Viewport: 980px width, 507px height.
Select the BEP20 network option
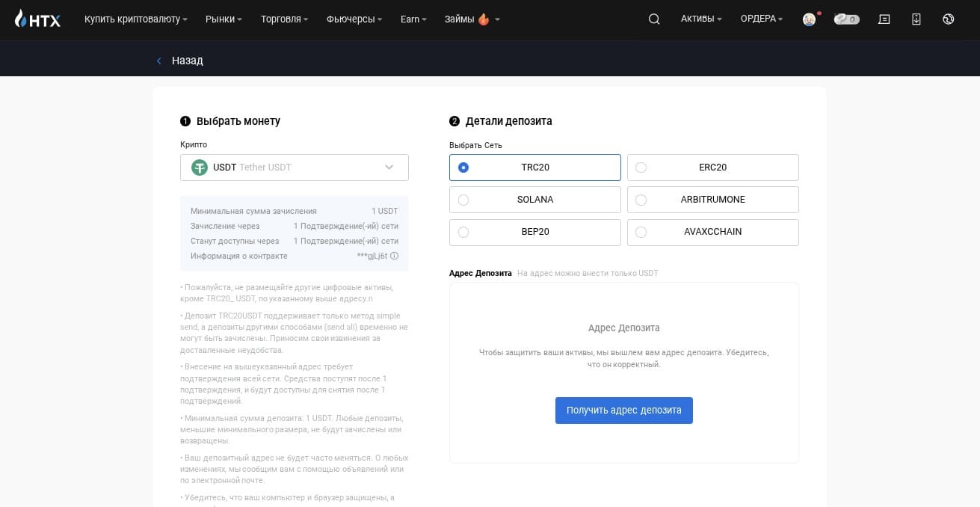pos(535,232)
